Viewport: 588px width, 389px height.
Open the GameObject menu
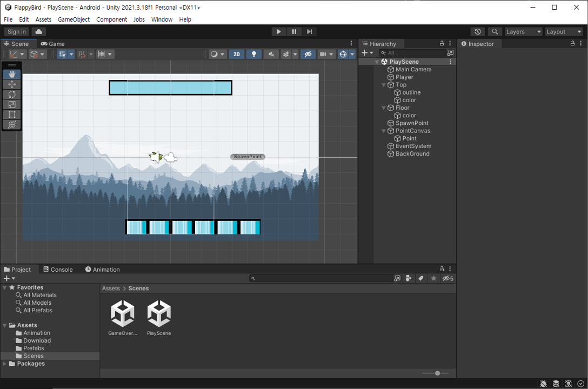click(73, 19)
